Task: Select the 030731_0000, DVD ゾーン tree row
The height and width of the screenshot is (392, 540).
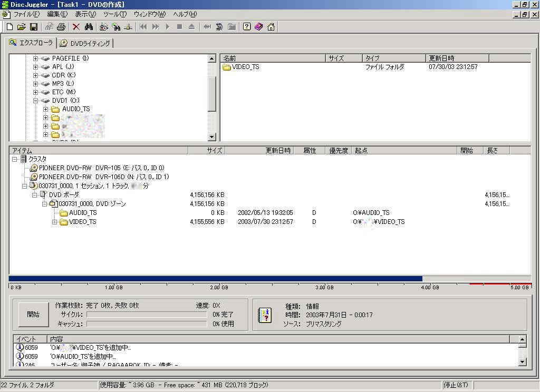Action: [x=88, y=204]
